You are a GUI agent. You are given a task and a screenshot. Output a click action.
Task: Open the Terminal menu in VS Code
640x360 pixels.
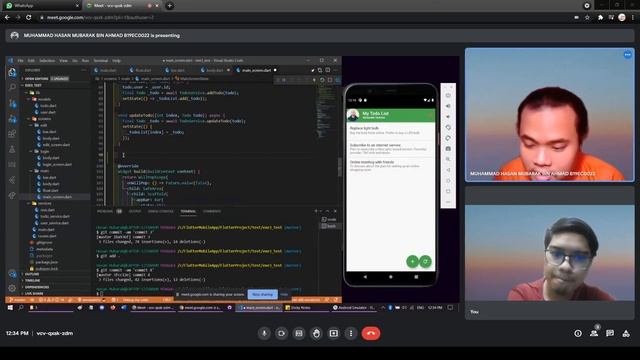click(x=101, y=60)
